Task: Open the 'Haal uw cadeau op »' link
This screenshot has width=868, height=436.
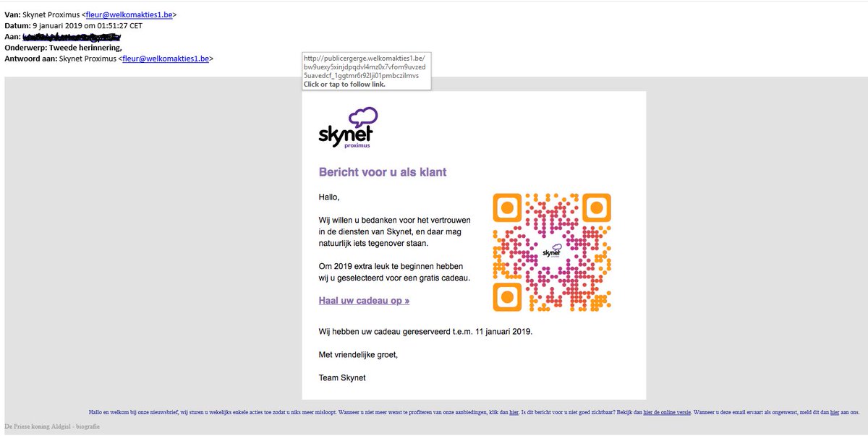Action: [364, 300]
